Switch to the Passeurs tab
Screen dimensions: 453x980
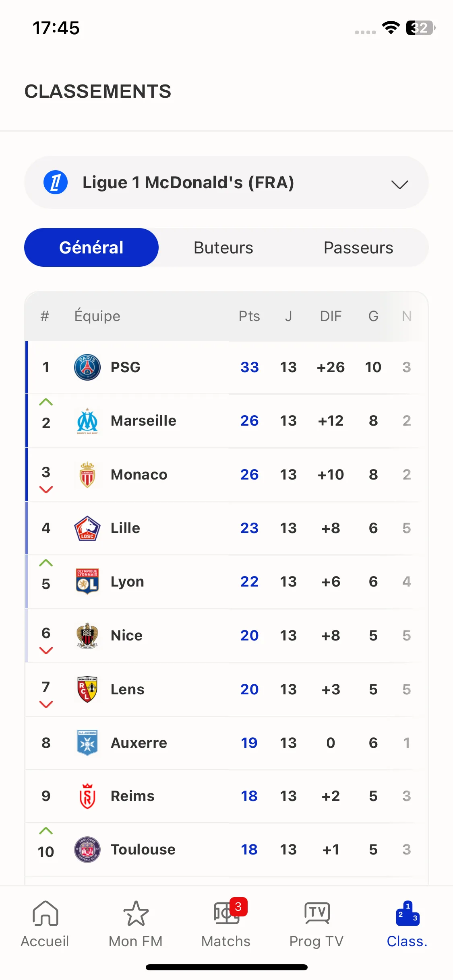[x=358, y=247]
